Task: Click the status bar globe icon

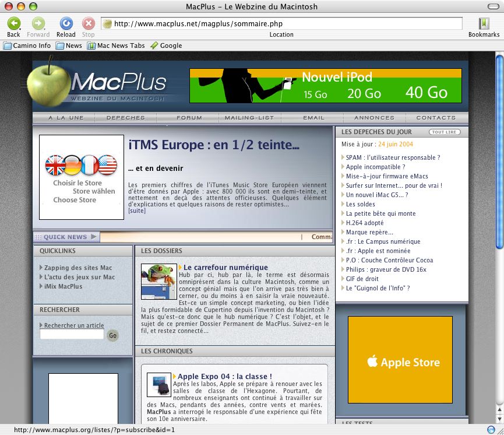Action: pyautogui.click(x=491, y=430)
